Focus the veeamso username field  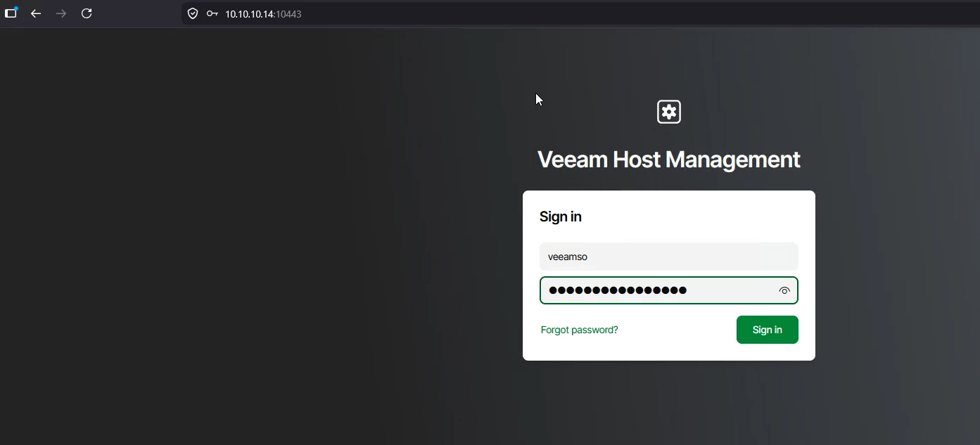(669, 257)
